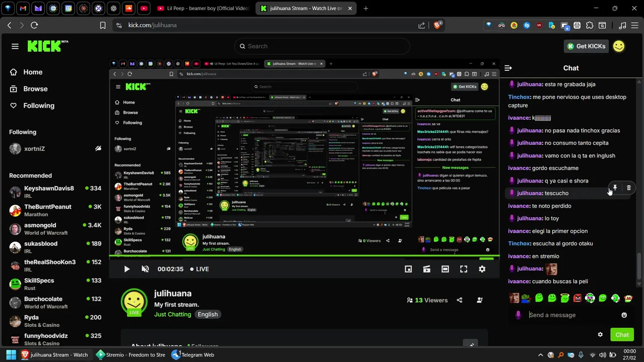
Task: Open the browser music note media control
Action: [x=622, y=25]
